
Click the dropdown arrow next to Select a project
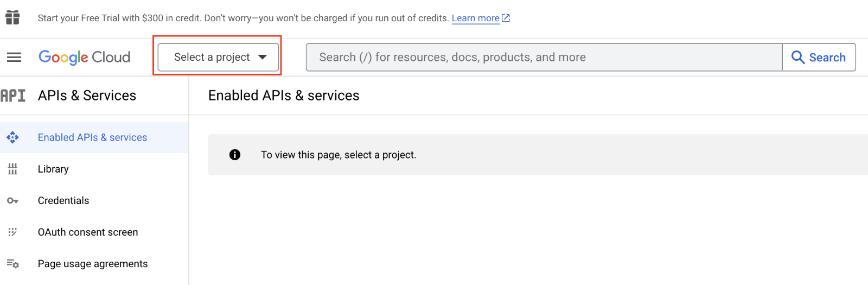tap(263, 57)
